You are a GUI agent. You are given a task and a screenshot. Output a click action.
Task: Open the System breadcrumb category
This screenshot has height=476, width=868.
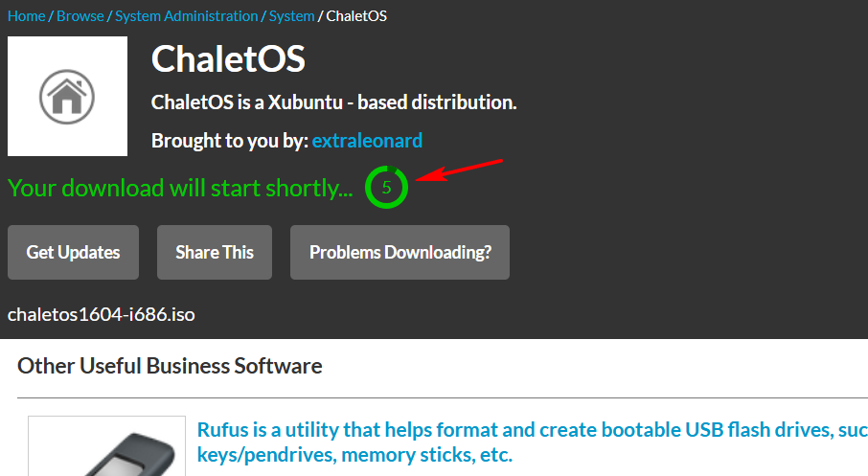[x=292, y=16]
